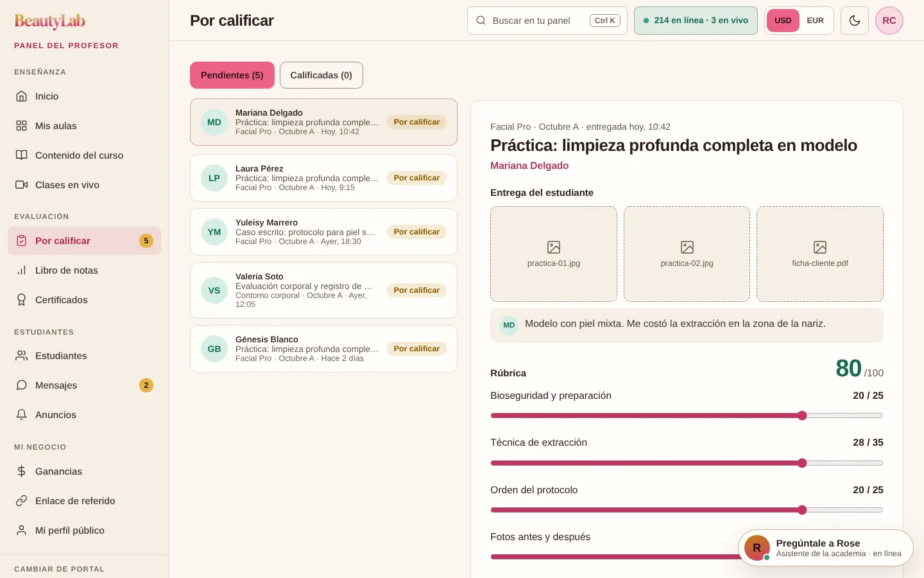This screenshot has height=578, width=924.
Task: Select Valeria Soto submission card
Action: coord(323,290)
